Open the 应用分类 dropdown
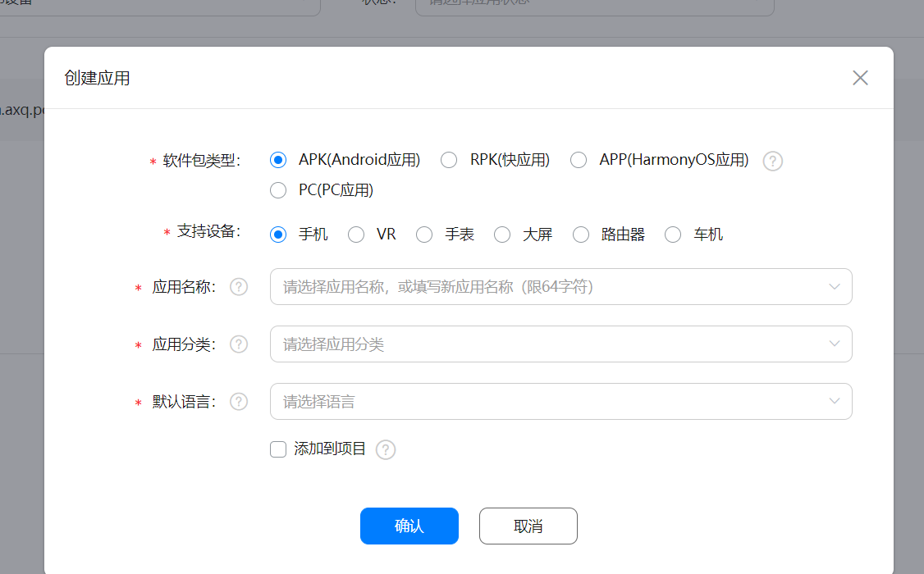924x574 pixels. click(561, 344)
